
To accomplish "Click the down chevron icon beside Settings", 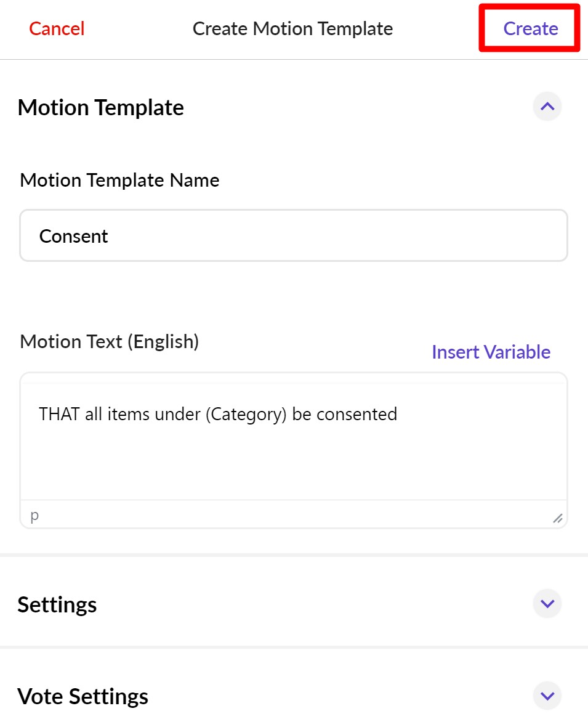I will point(547,604).
